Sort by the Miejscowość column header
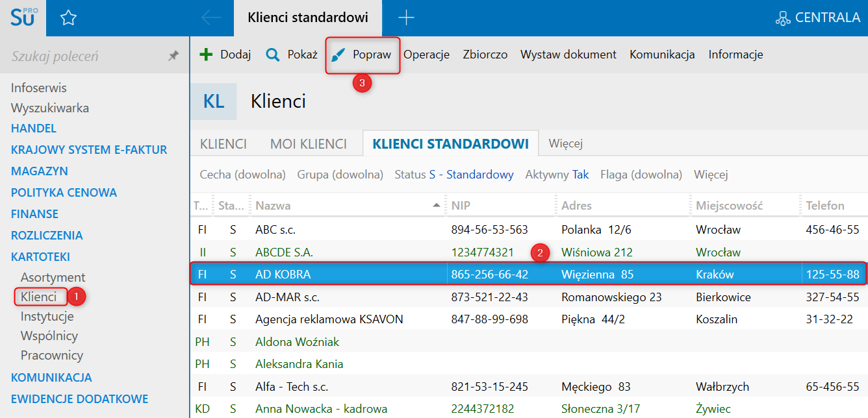Viewport: 868px width, 418px height. [729, 206]
